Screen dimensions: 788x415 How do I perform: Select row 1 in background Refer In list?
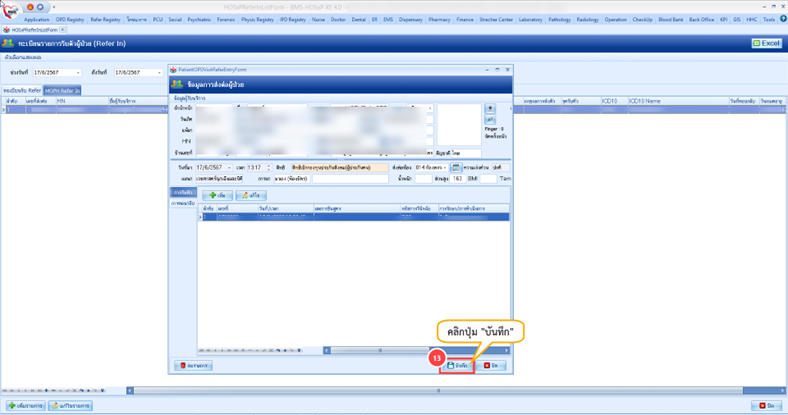[x=85, y=109]
